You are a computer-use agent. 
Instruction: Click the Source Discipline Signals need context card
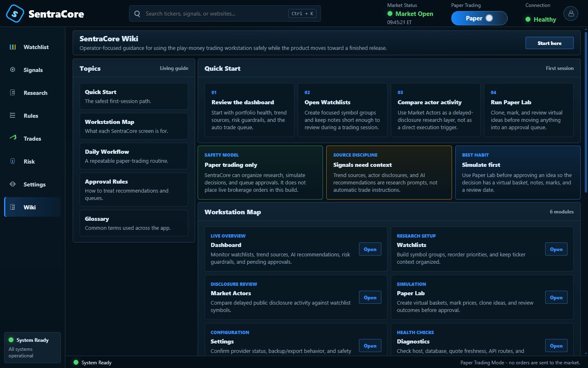click(389, 173)
